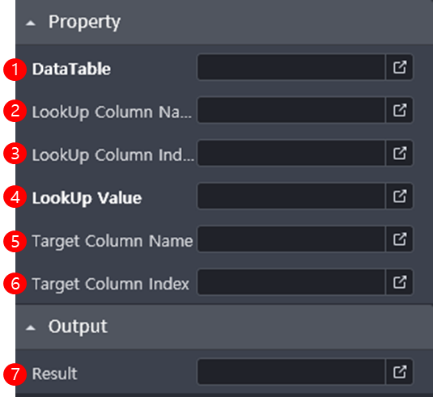The height and width of the screenshot is (397, 433).
Task: Open editor icon beside LookUp Column Name
Action: point(399,110)
